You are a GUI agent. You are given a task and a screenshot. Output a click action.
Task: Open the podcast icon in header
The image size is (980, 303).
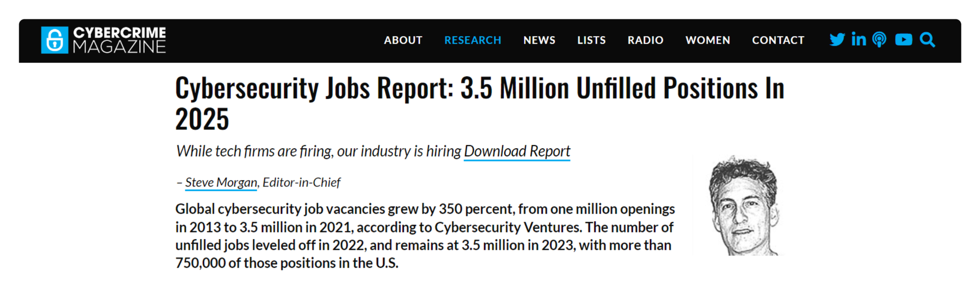(879, 40)
